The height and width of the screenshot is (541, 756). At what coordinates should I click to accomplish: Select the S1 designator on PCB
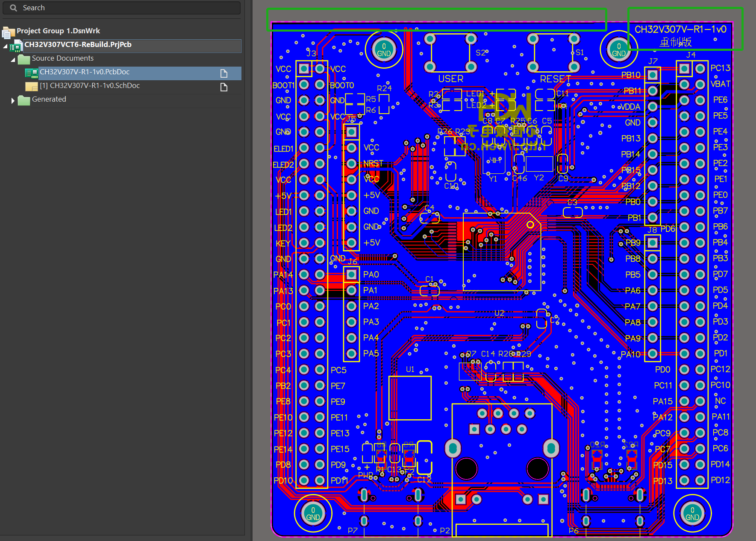pos(580,53)
